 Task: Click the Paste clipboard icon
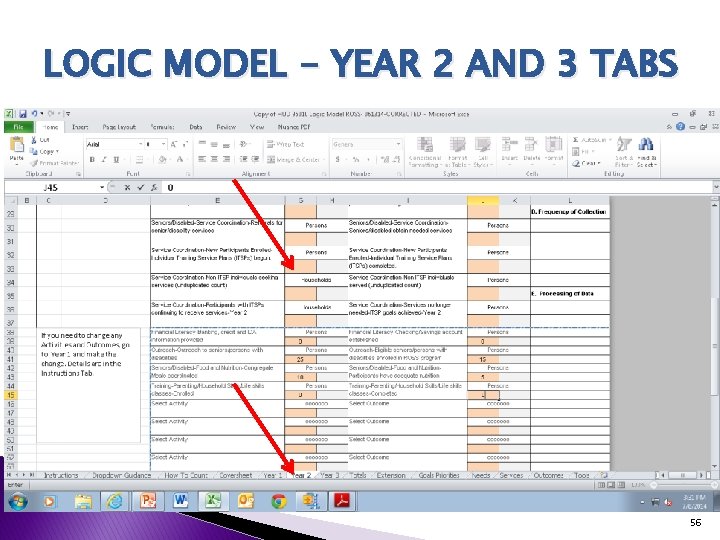[17, 145]
